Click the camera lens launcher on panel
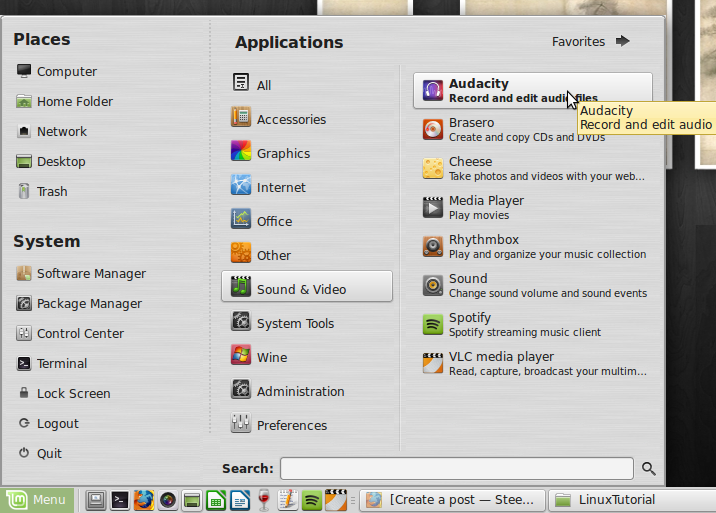Viewport: 716px width, 513px height. pos(168,500)
